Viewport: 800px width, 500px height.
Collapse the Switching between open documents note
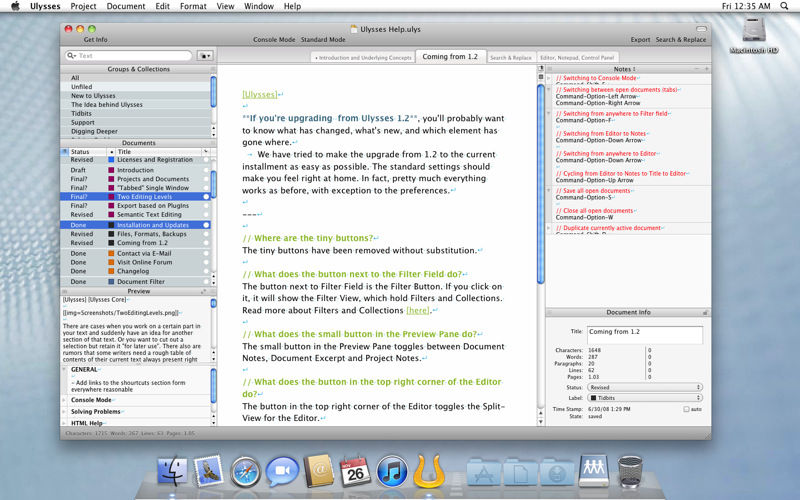(549, 90)
